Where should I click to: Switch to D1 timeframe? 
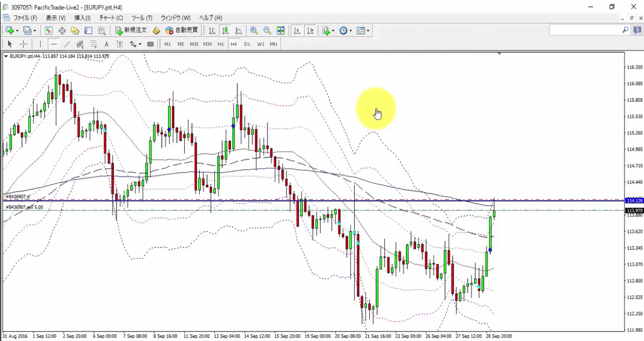click(247, 44)
